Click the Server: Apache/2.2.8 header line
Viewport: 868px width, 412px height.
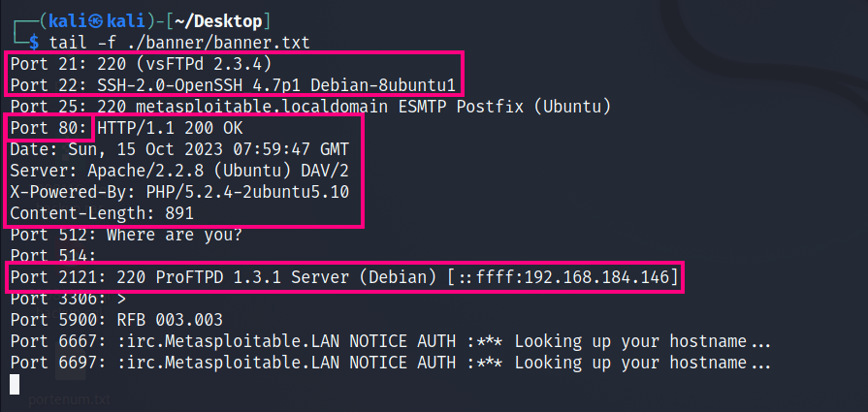point(179,169)
